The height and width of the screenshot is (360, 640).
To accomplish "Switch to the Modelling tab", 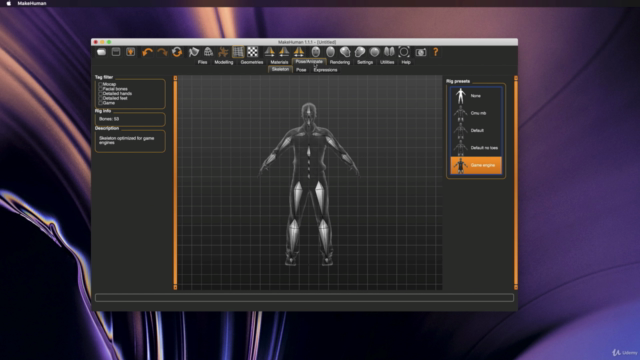I will point(224,62).
